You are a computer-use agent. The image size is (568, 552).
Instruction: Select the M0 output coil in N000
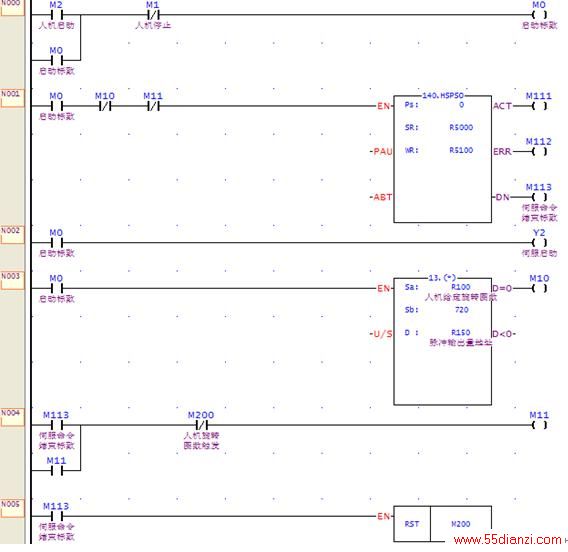(x=539, y=15)
